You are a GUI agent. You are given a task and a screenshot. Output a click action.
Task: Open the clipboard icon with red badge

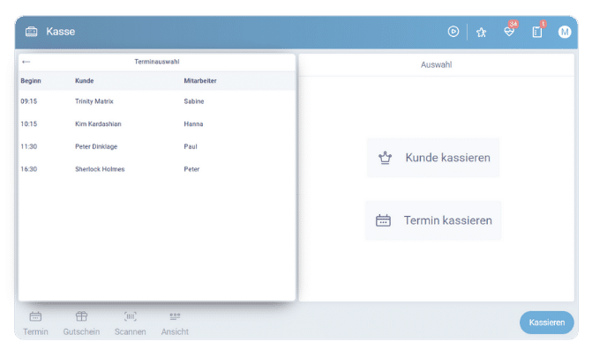pos(536,32)
